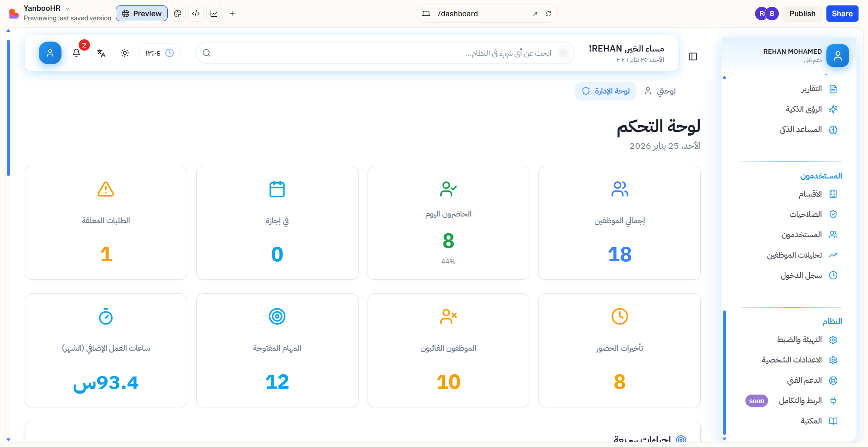Open preview in new tab arrow
Screen dimensions: 868x447
coord(535,14)
